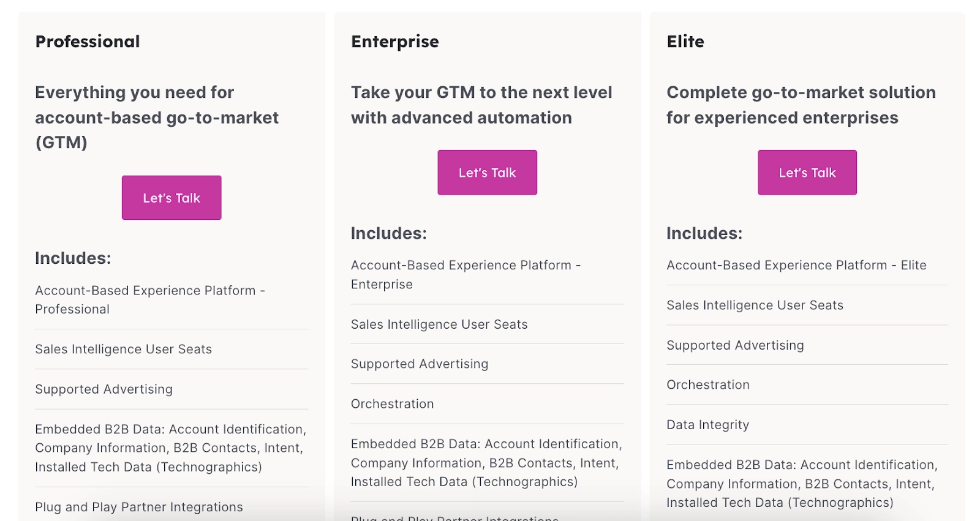Click Embedded B2B Data text under Professional
This screenshot has height=521, width=980.
point(170,448)
